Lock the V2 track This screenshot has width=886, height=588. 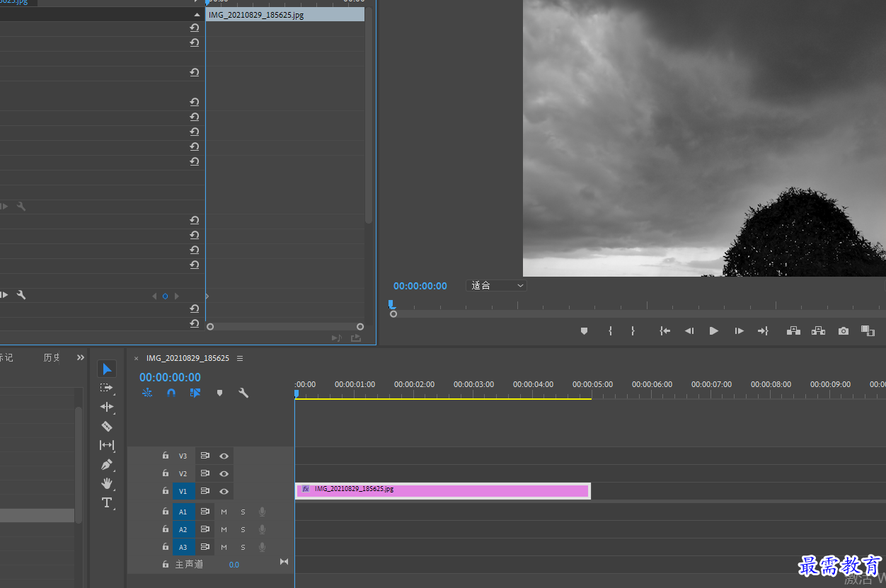click(x=166, y=473)
